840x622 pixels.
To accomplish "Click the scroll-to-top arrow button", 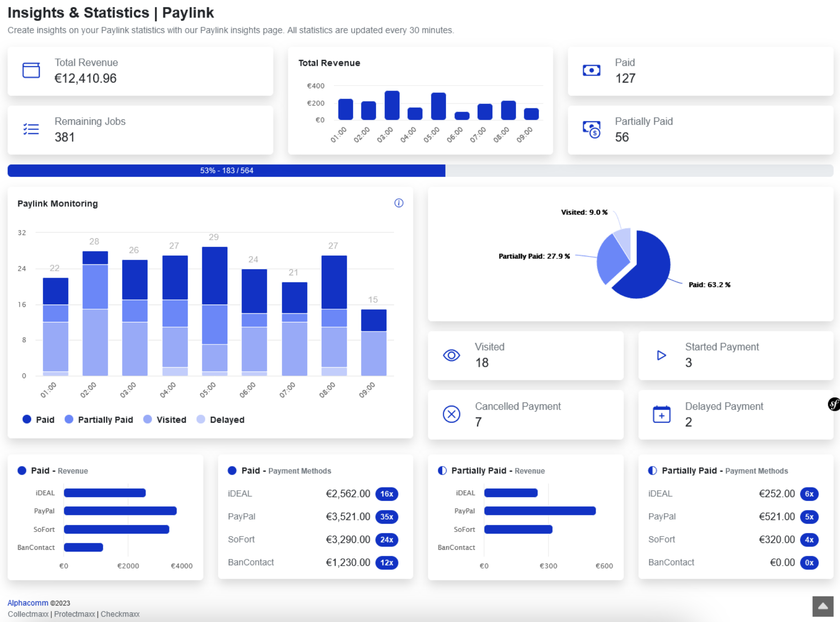I will tap(822, 606).
